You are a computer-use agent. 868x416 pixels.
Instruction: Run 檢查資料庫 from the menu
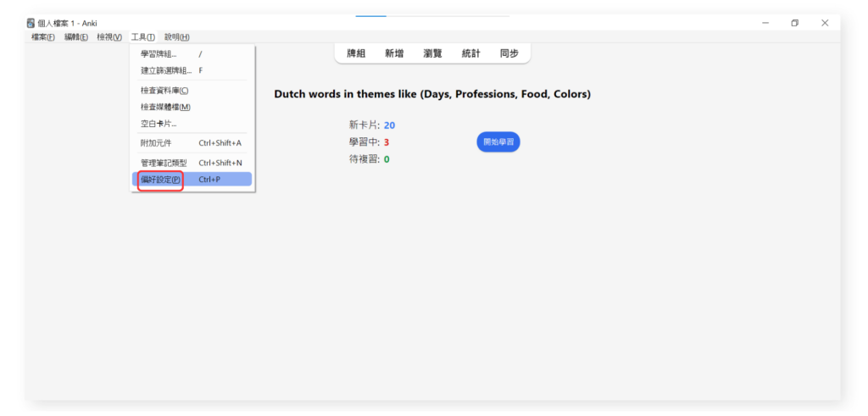pyautogui.click(x=164, y=91)
